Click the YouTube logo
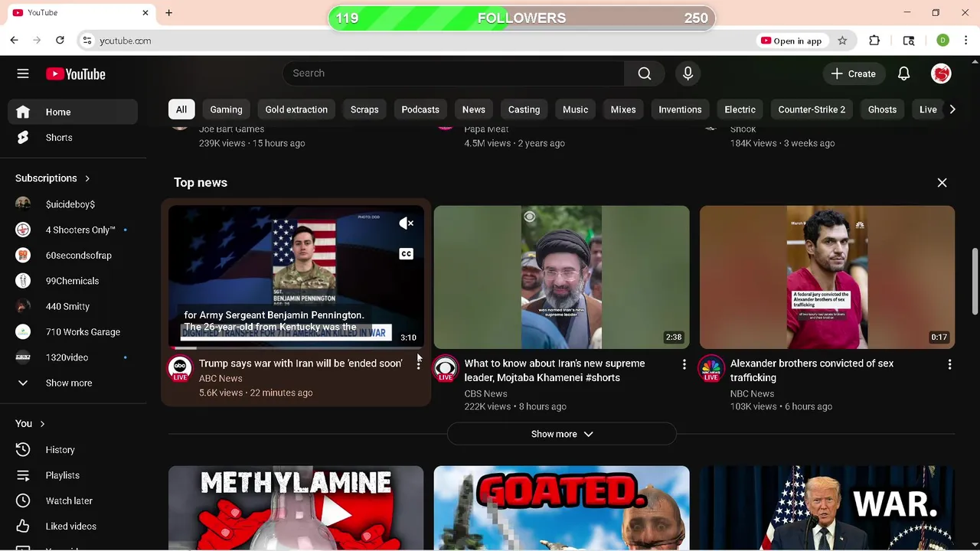Screen dimensions: 980x551 75,73
